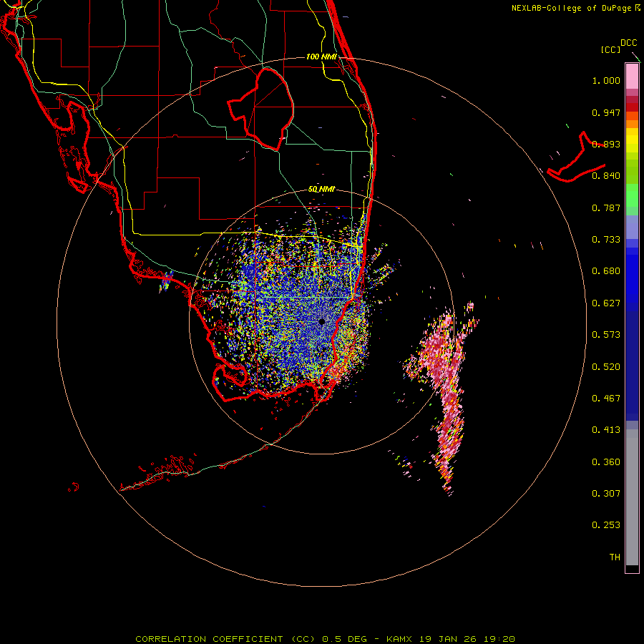Select the 1.000 value on the scale
The height and width of the screenshot is (644, 644).
click(606, 81)
